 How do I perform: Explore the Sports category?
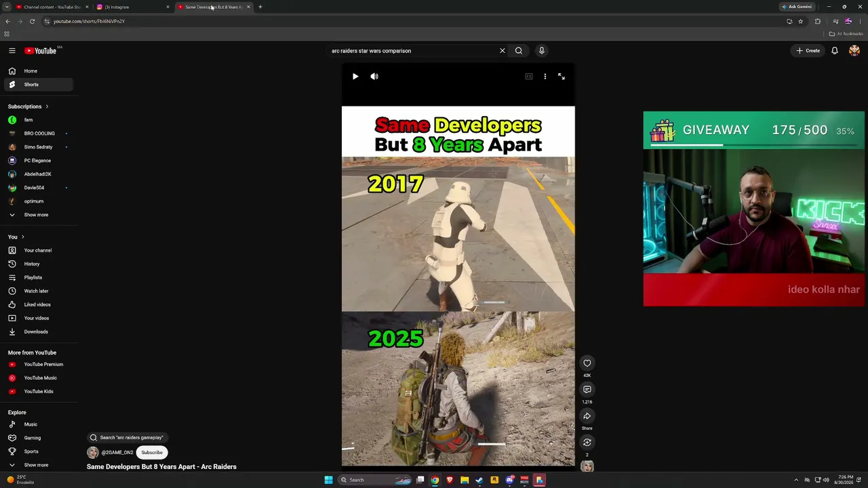pos(39,451)
